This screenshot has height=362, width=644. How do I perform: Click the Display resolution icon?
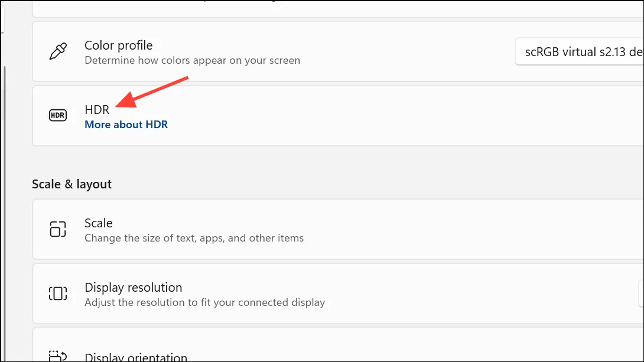[58, 293]
